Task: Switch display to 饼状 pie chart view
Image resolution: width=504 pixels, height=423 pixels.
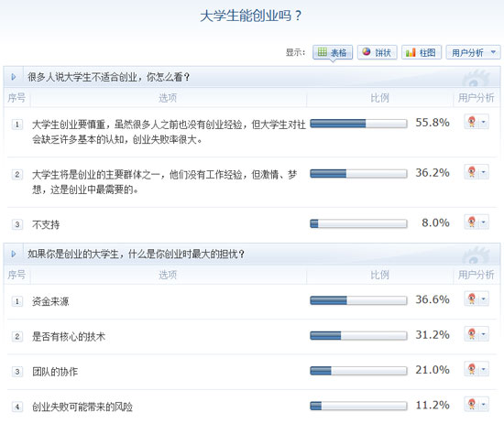Action: [377, 52]
